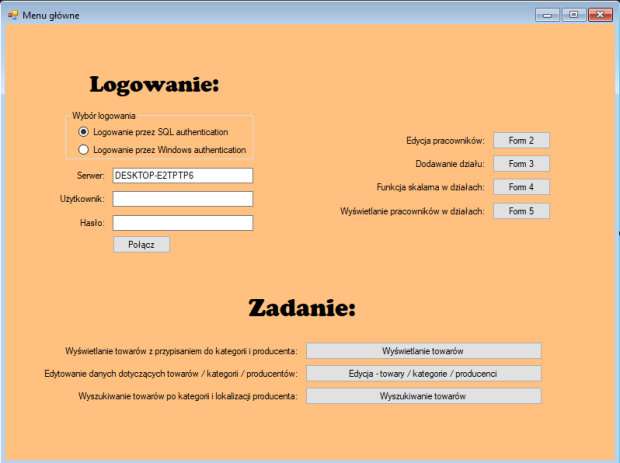Click the Dodawanie działu: label
Image resolution: width=620 pixels, height=463 pixels.
tap(450, 164)
